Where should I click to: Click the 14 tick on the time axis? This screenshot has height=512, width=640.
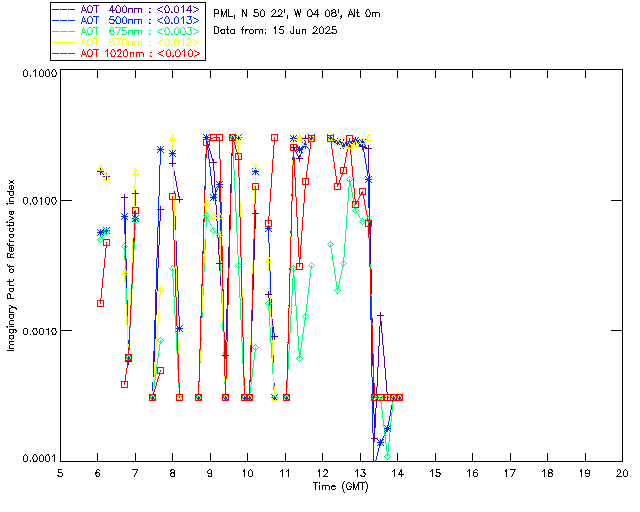(x=397, y=473)
